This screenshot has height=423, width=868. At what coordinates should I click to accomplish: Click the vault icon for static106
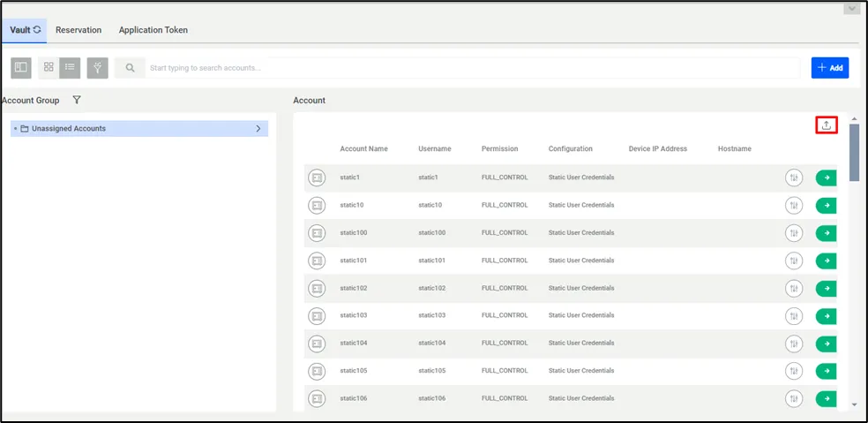(317, 398)
